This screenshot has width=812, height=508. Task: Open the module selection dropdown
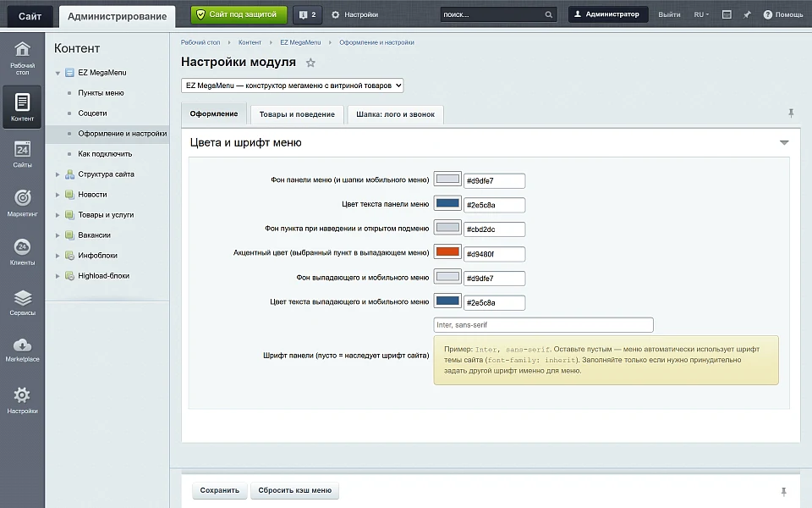click(x=292, y=86)
